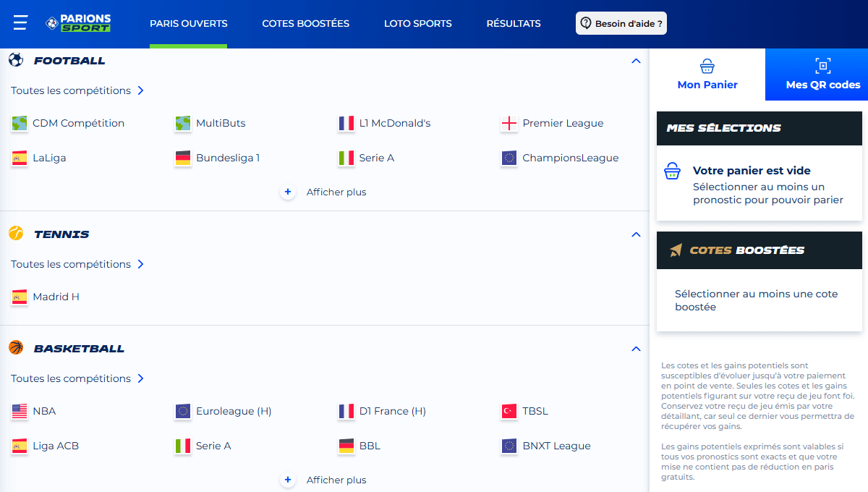
Task: Select the NBA competition
Action: click(44, 411)
